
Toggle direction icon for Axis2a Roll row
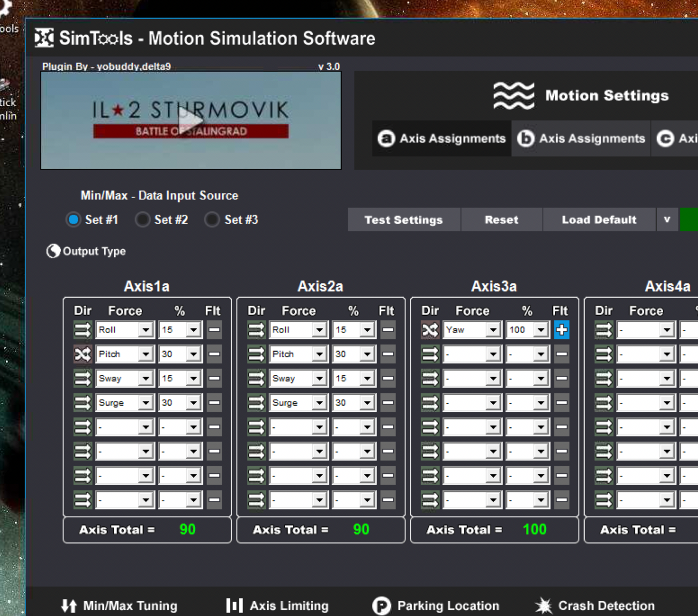[x=256, y=330]
